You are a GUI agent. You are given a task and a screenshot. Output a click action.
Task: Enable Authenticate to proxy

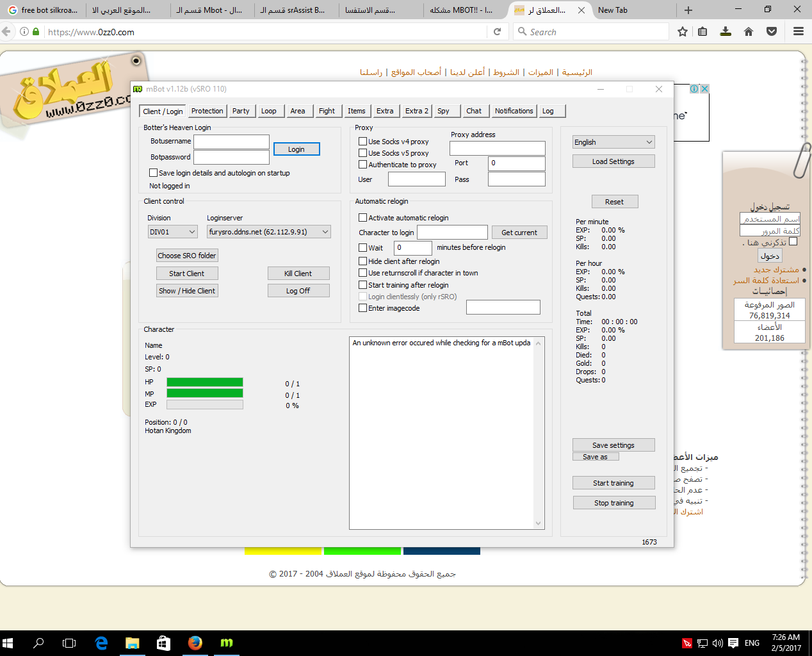click(363, 165)
